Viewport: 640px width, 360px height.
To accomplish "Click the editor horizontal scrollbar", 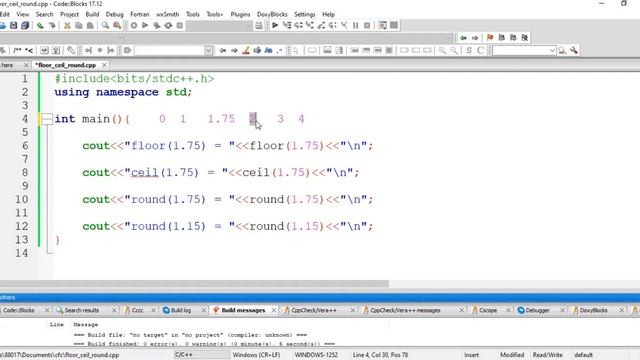I will click(194, 283).
